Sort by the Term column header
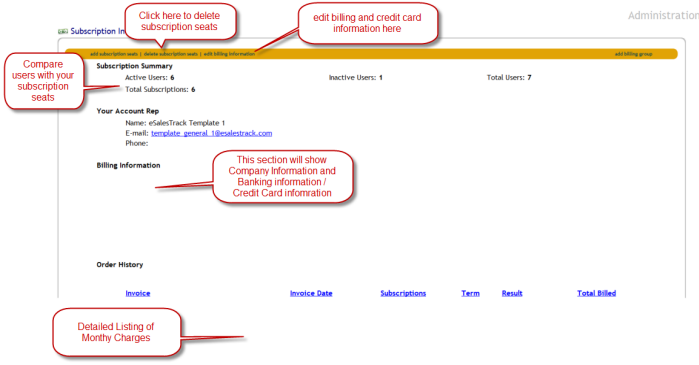The height and width of the screenshot is (365, 699). [470, 293]
